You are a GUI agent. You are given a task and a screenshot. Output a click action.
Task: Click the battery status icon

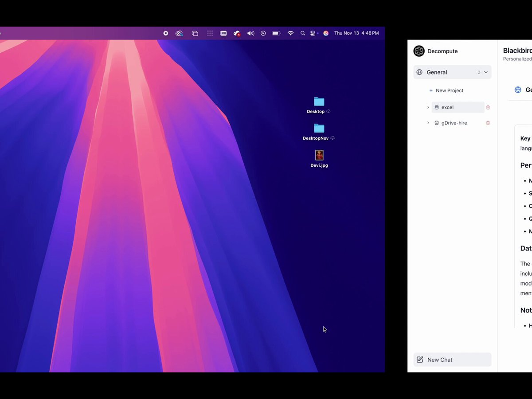(276, 33)
